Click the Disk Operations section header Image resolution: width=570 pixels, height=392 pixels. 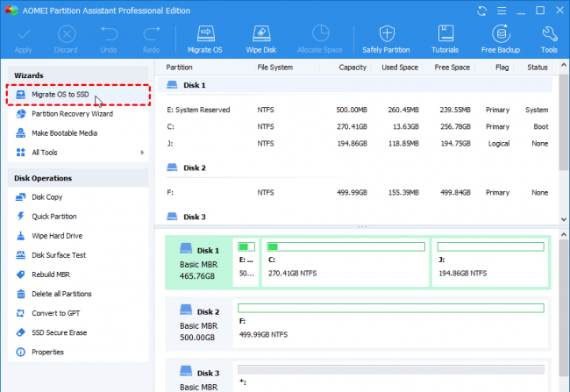point(78,178)
